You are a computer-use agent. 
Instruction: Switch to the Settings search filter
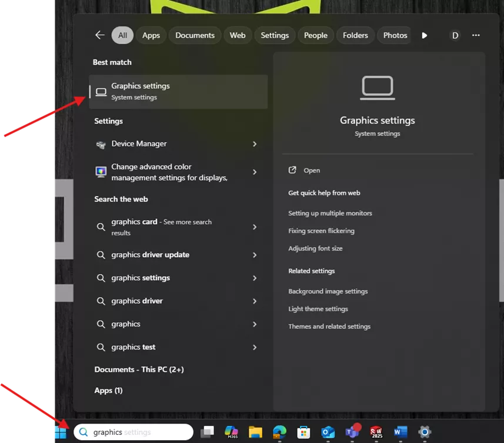tap(275, 35)
